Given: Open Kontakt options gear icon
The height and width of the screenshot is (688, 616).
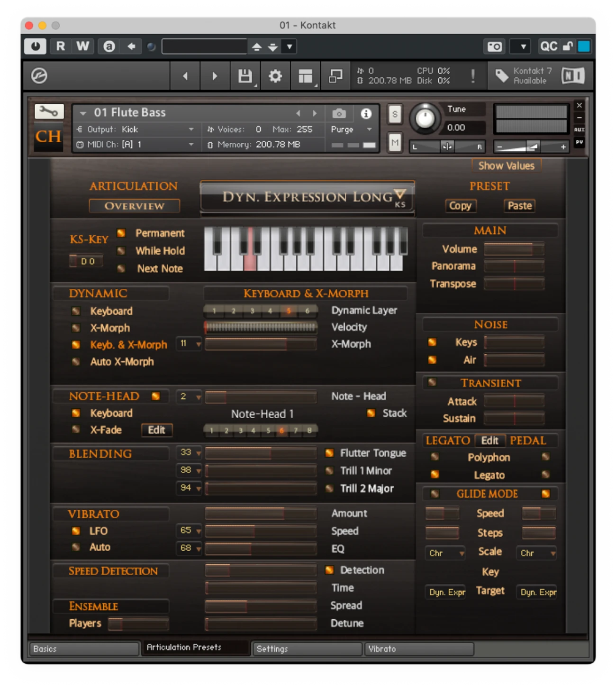Looking at the screenshot, I should click(275, 76).
